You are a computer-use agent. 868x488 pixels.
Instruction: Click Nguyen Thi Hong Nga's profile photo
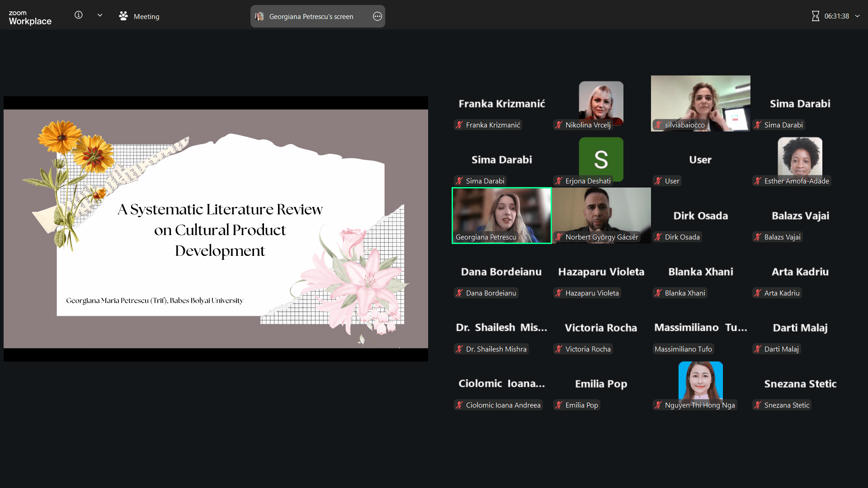(700, 380)
